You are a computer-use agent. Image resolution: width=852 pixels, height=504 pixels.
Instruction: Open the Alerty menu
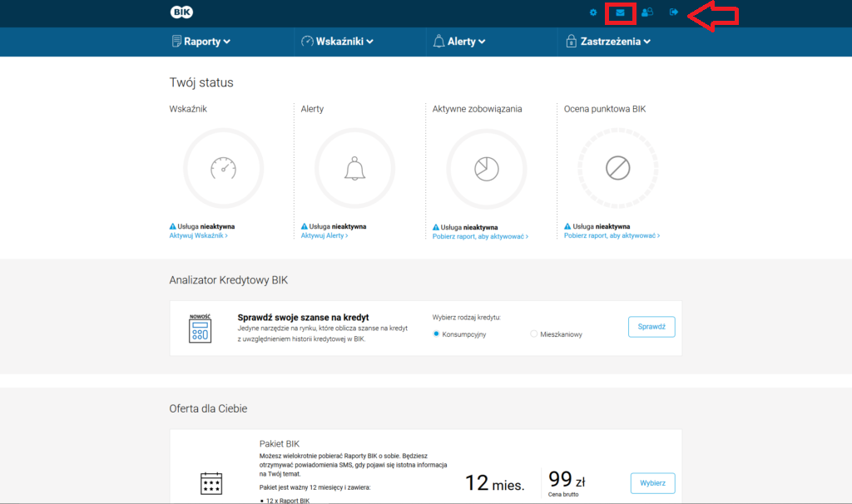click(459, 42)
